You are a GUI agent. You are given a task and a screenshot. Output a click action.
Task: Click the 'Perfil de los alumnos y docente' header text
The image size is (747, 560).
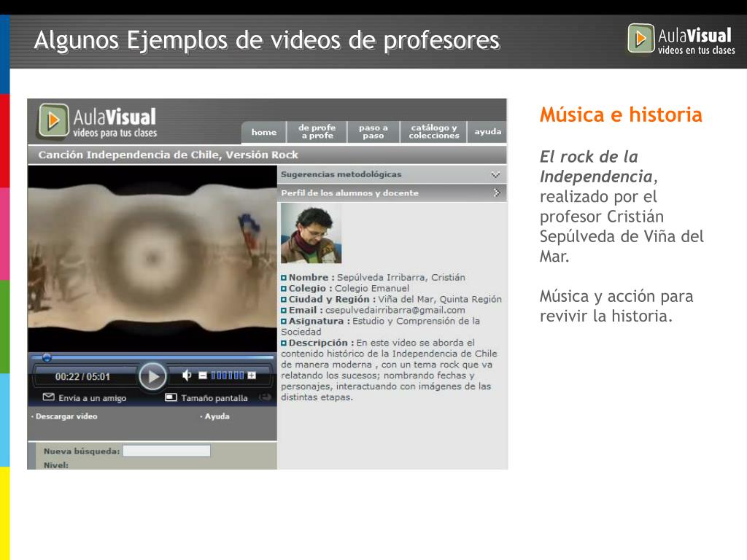(x=349, y=192)
